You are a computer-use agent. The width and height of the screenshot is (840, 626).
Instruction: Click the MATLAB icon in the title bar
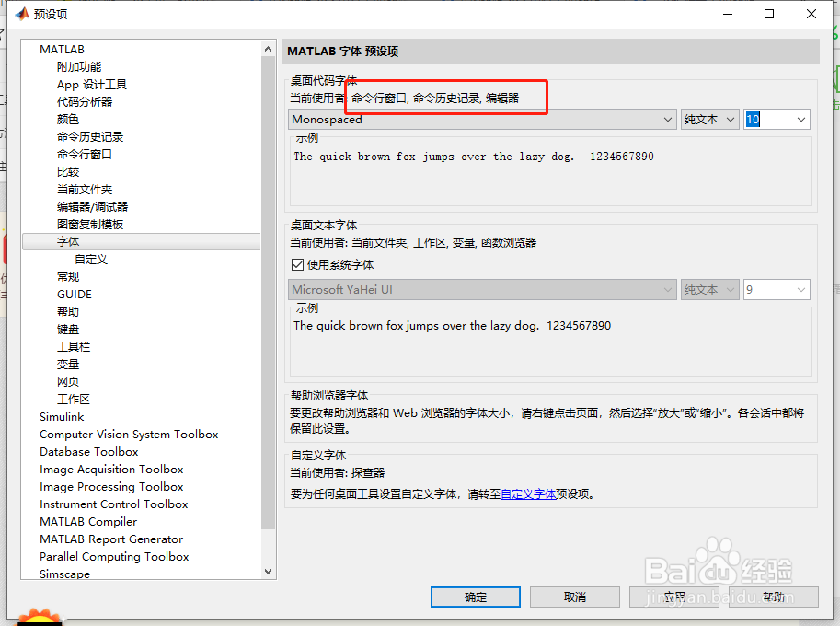(22, 14)
